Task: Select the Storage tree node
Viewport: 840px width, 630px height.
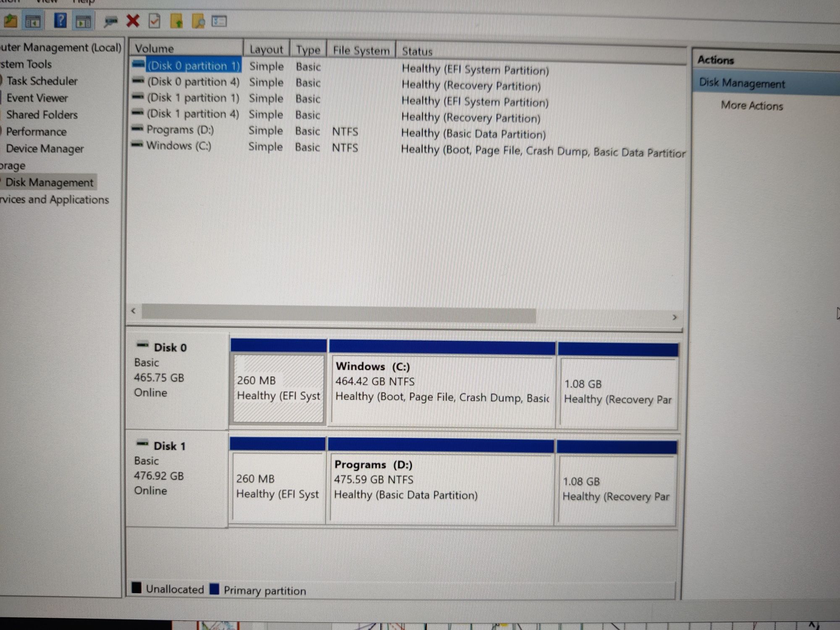Action: point(13,165)
